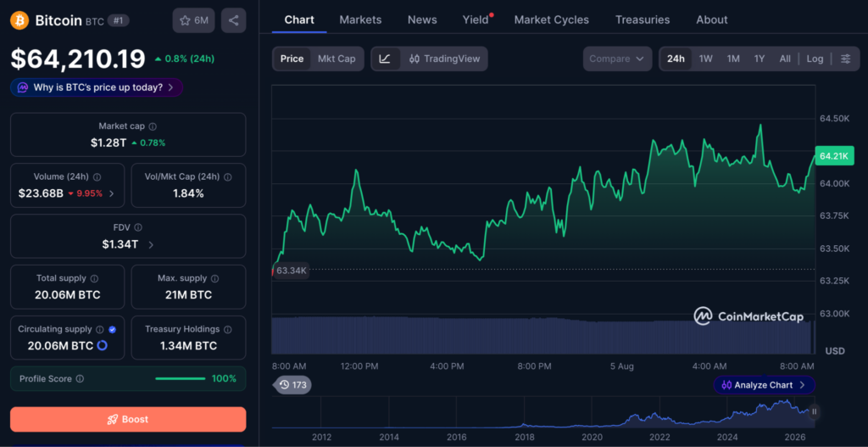
Task: Add Bitcoin to watchlist with star button
Action: 193,20
